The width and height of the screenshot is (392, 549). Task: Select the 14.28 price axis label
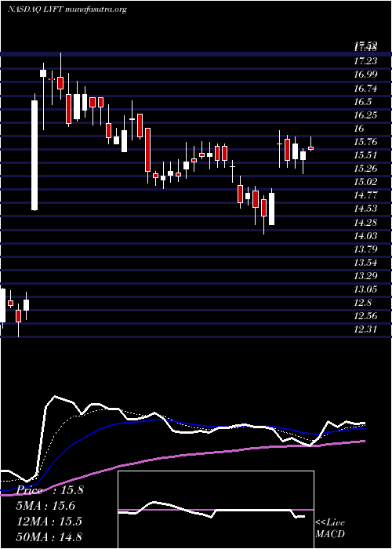coord(365,222)
